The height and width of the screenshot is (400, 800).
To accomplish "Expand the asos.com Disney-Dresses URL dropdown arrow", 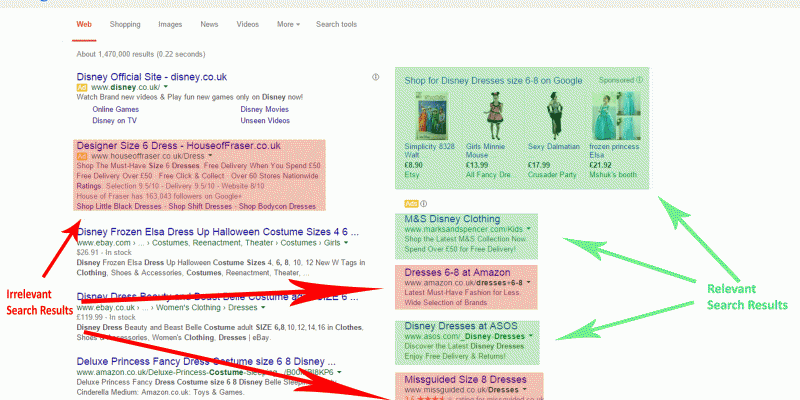I will tap(531, 336).
